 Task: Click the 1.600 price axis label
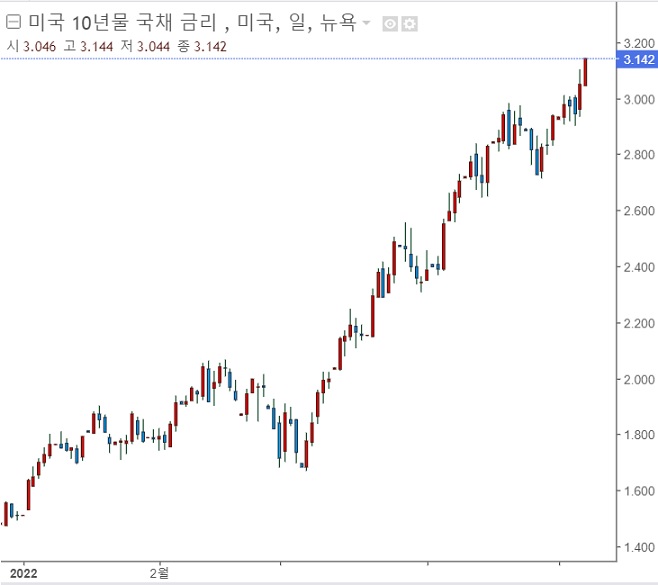[x=639, y=491]
